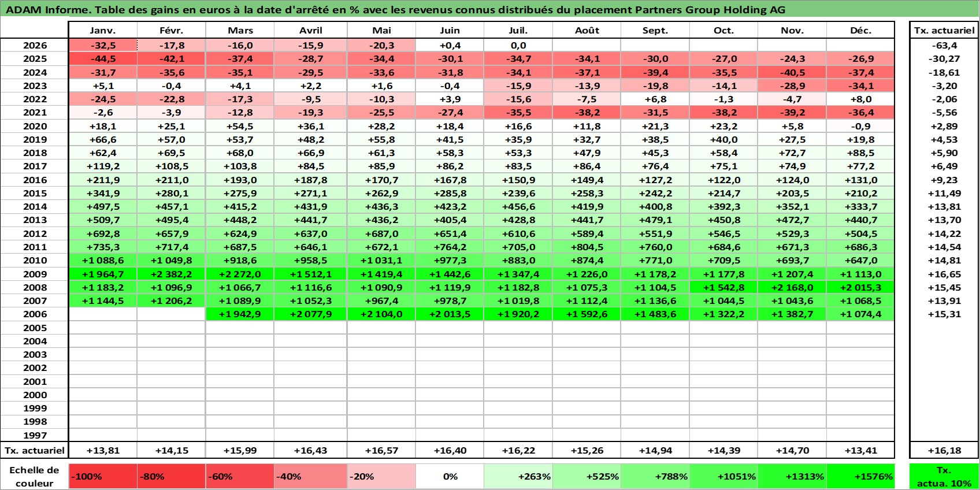The width and height of the screenshot is (980, 490).
Task: Click the Déc. column header
Action: click(x=860, y=31)
